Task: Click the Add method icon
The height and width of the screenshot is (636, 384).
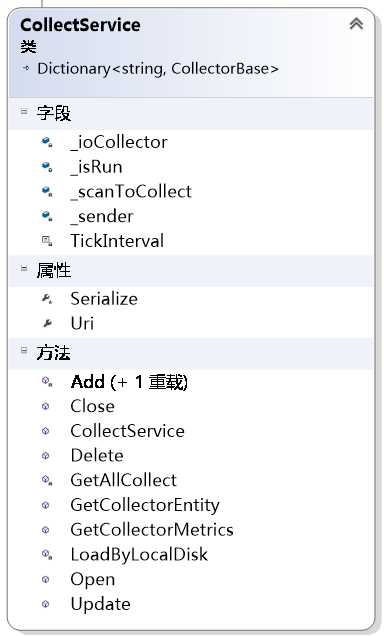Action: [47, 382]
